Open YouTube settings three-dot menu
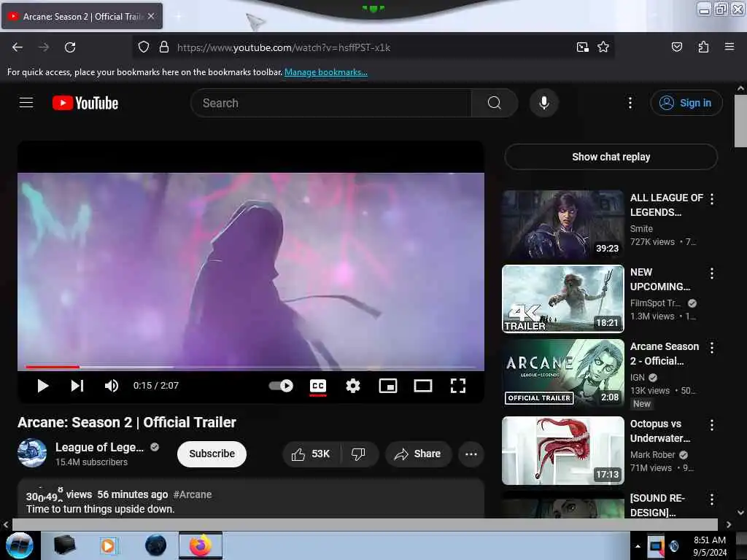The width and height of the screenshot is (747, 560). [x=630, y=103]
